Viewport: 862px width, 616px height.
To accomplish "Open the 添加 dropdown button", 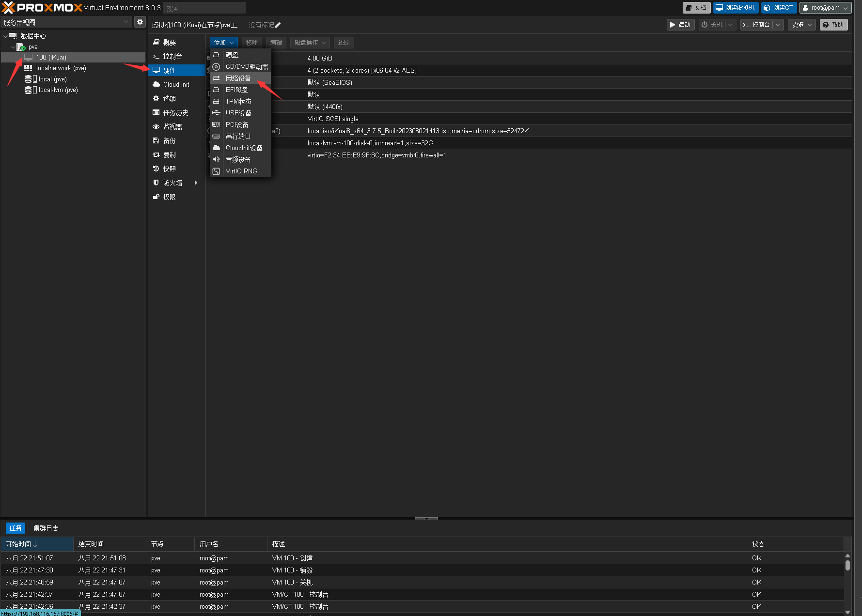I will pyautogui.click(x=223, y=43).
